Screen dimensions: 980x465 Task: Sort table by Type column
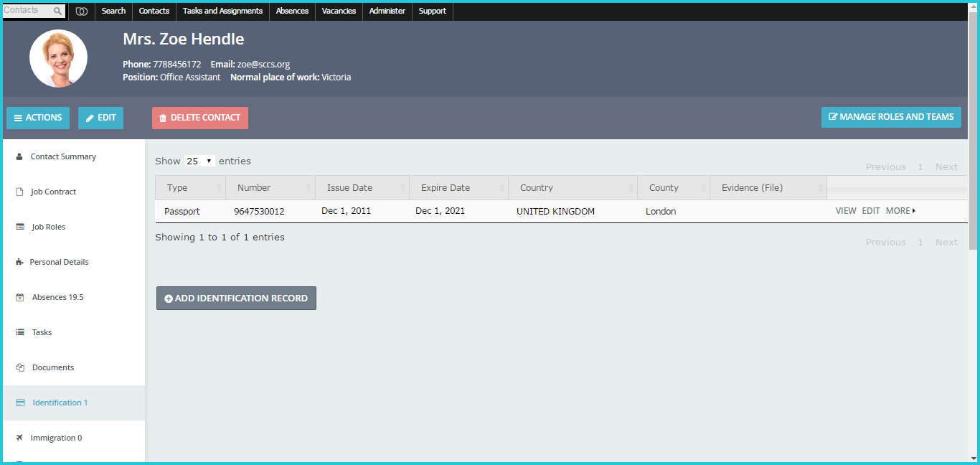coord(190,188)
